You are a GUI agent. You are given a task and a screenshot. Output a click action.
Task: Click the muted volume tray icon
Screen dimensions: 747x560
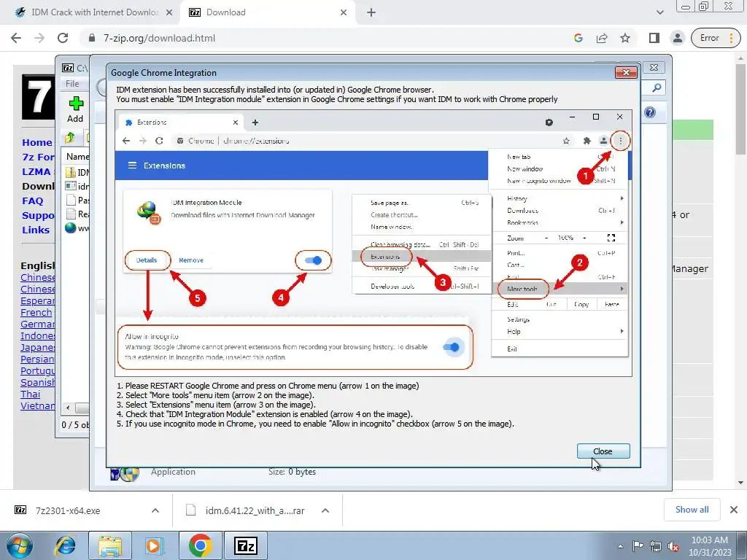point(673,546)
